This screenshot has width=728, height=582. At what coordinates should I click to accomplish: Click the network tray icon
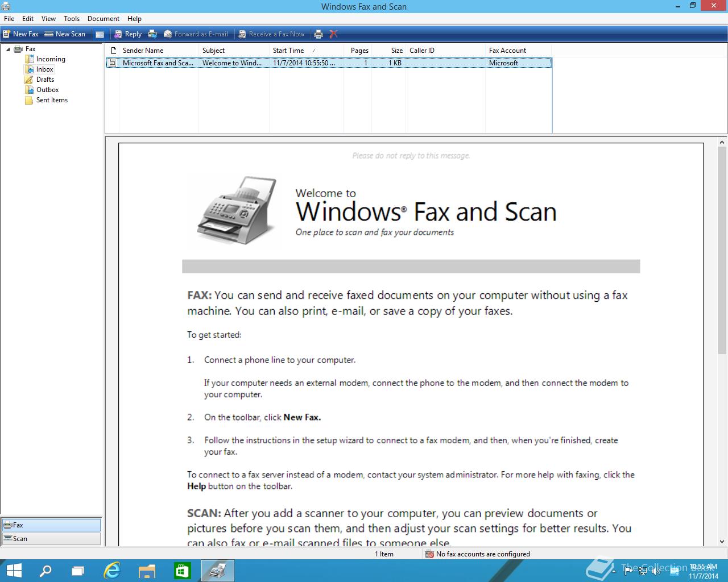click(x=642, y=571)
